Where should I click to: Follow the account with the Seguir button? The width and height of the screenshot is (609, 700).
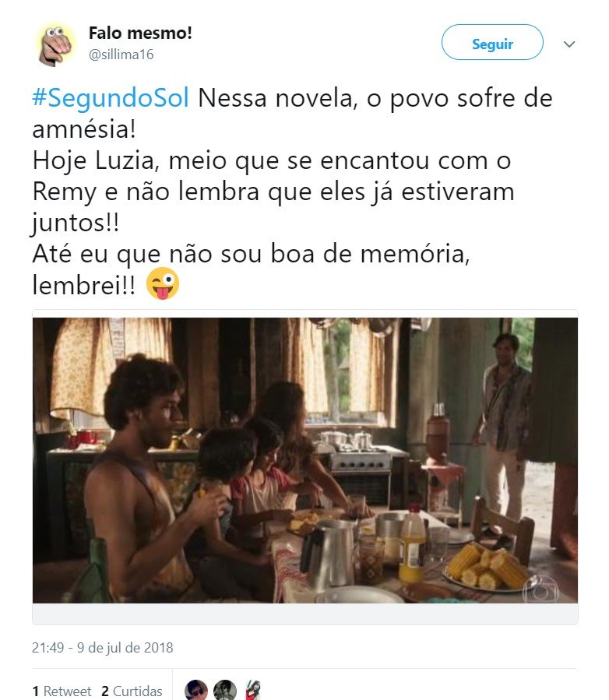pos(492,42)
